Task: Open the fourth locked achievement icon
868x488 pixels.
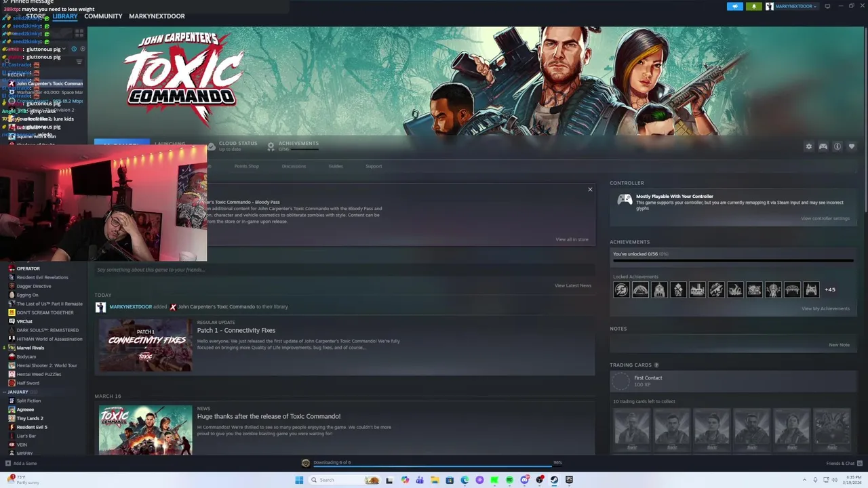Action: click(678, 290)
